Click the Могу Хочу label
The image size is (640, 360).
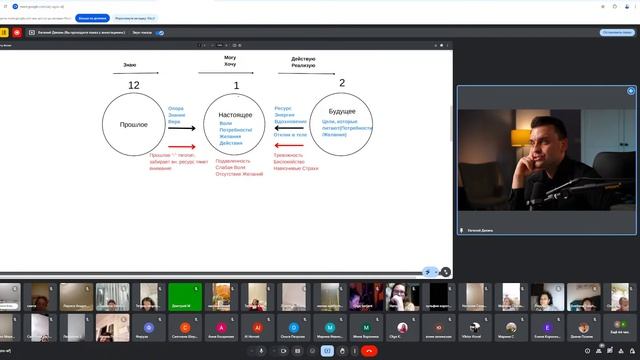point(230,61)
